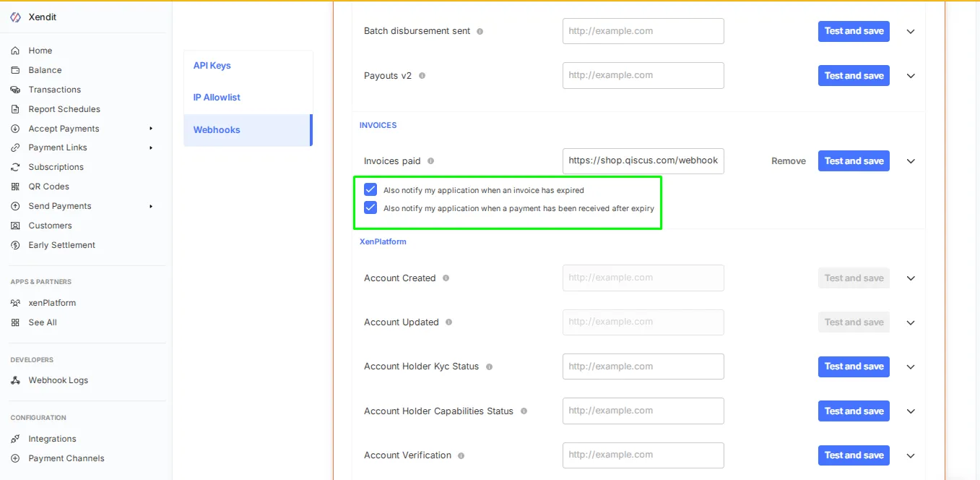
Task: Click the QR Codes icon
Action: [x=15, y=187]
